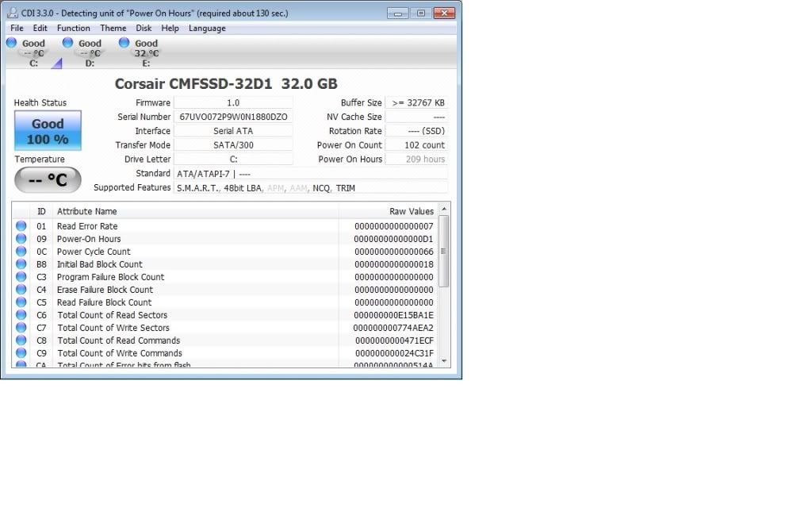Click raw value 0000000000000066
812x508 pixels.
[x=394, y=252]
